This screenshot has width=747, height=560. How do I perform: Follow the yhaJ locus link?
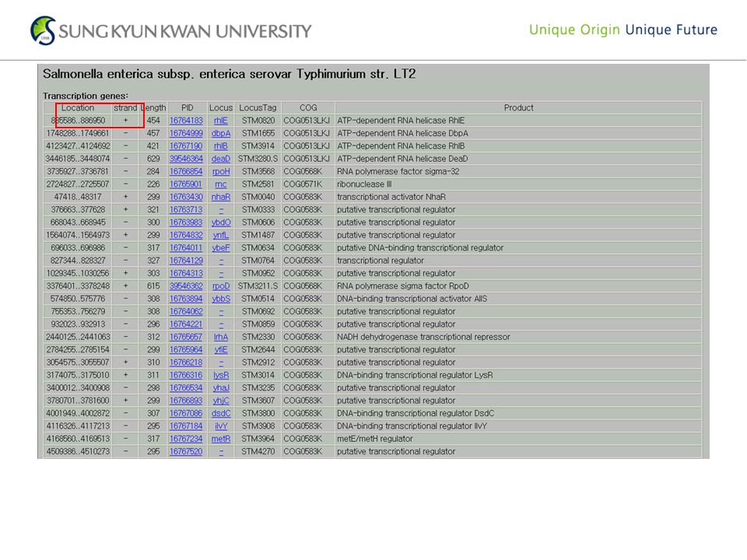point(221,388)
